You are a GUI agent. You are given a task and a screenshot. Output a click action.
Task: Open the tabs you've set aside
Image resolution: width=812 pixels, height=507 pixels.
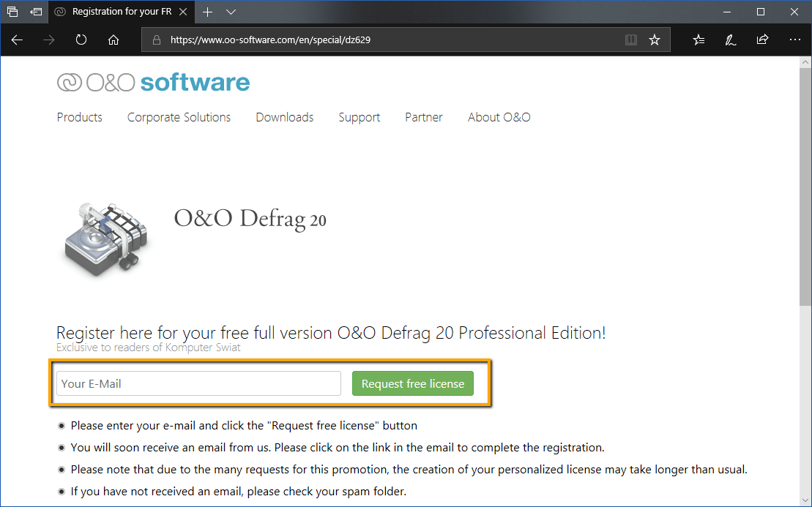click(12, 12)
